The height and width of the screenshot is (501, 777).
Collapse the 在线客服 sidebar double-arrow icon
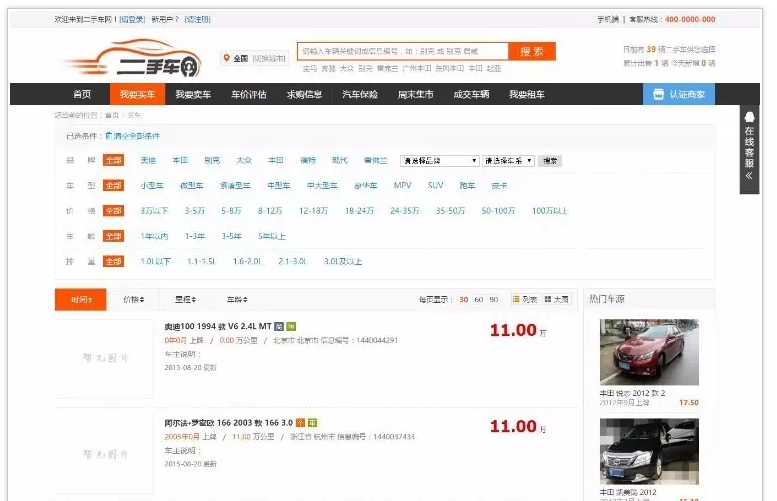[749, 176]
